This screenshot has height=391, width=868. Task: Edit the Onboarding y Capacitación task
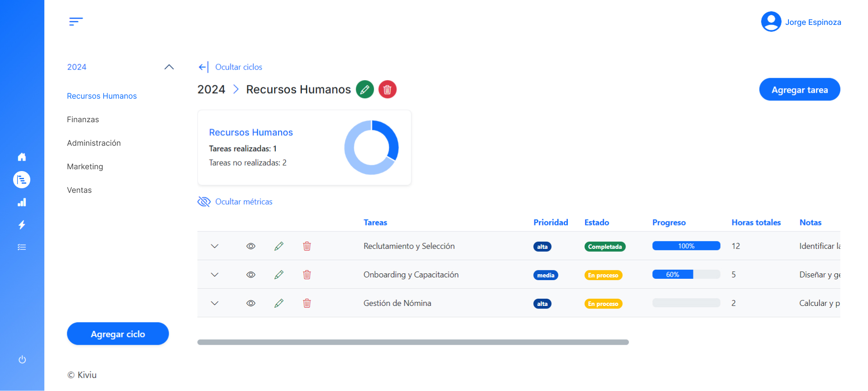tap(279, 275)
